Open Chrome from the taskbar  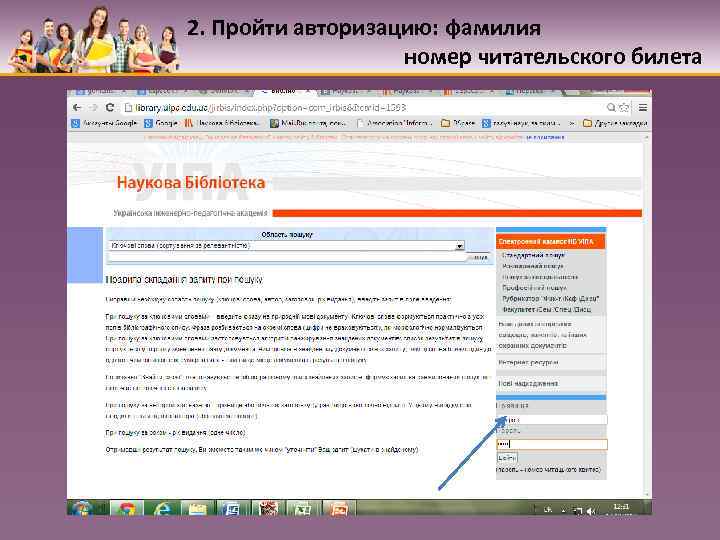(x=127, y=509)
